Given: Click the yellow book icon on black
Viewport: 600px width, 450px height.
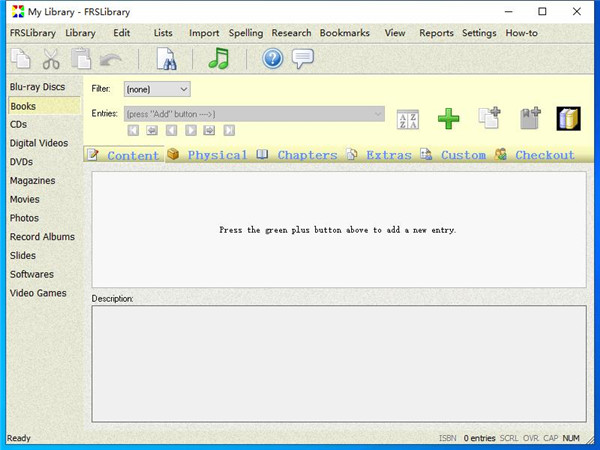Looking at the screenshot, I should point(569,119).
